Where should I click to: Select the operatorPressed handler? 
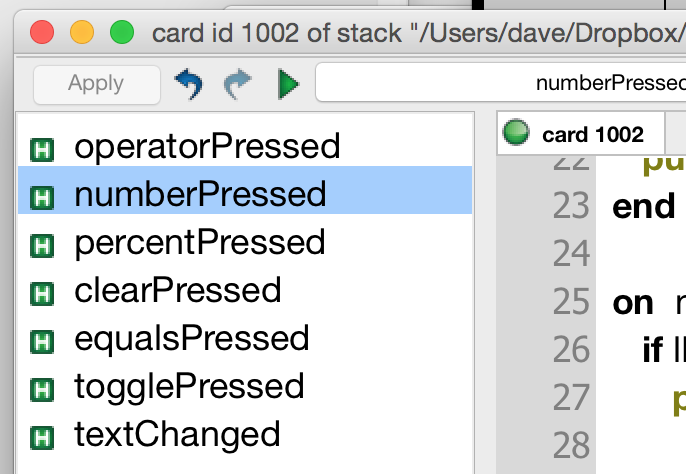[x=207, y=147]
